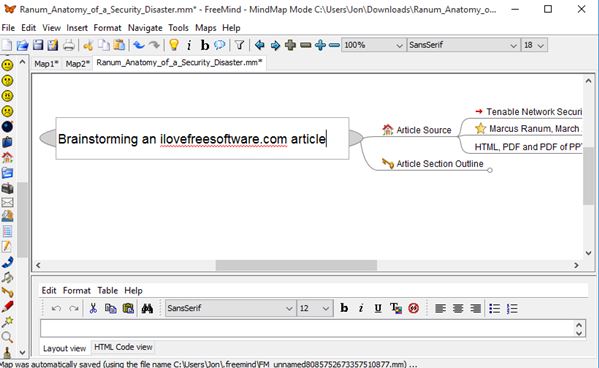Click the main toolbar Paste icon
This screenshot has height=368, width=599.
[120, 45]
